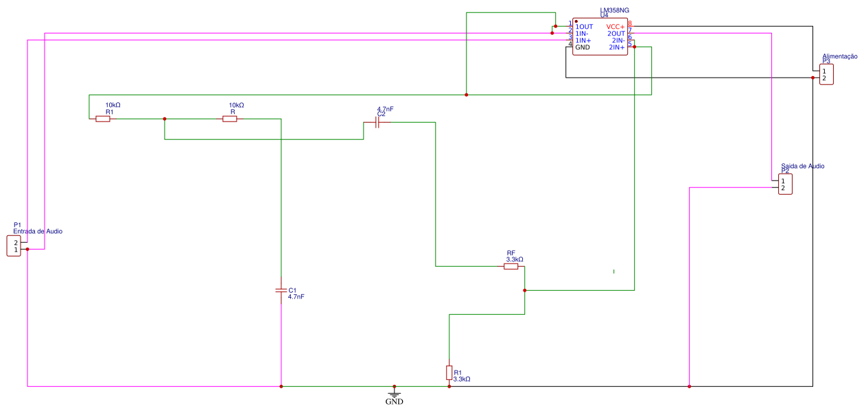Pick the C2 capacitor symbol
868x413 pixels.
click(377, 123)
